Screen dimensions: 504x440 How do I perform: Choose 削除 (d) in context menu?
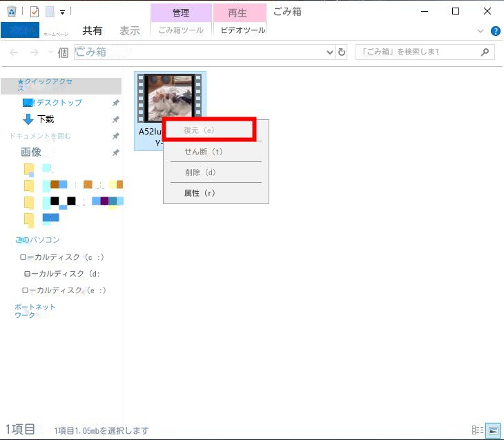coord(200,172)
